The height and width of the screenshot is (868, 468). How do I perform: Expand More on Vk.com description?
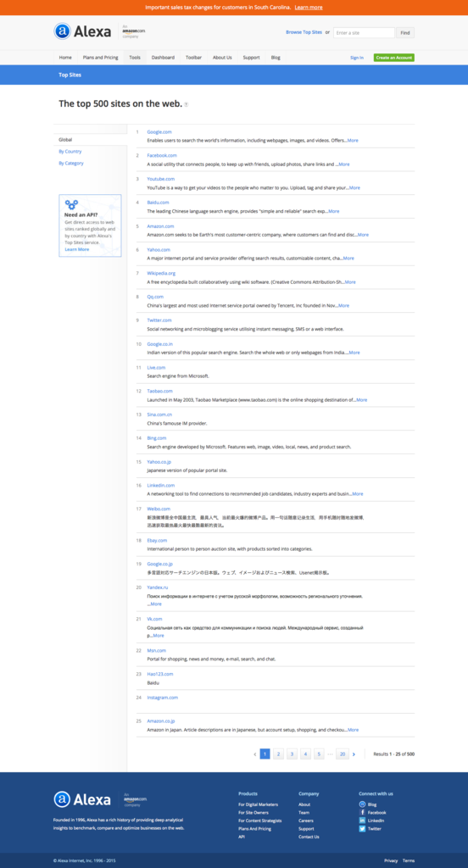(x=159, y=636)
